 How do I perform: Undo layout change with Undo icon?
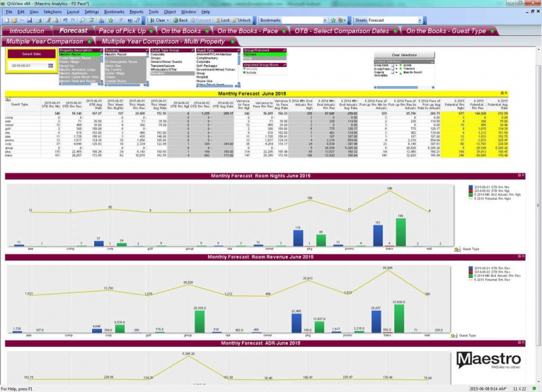65,20
